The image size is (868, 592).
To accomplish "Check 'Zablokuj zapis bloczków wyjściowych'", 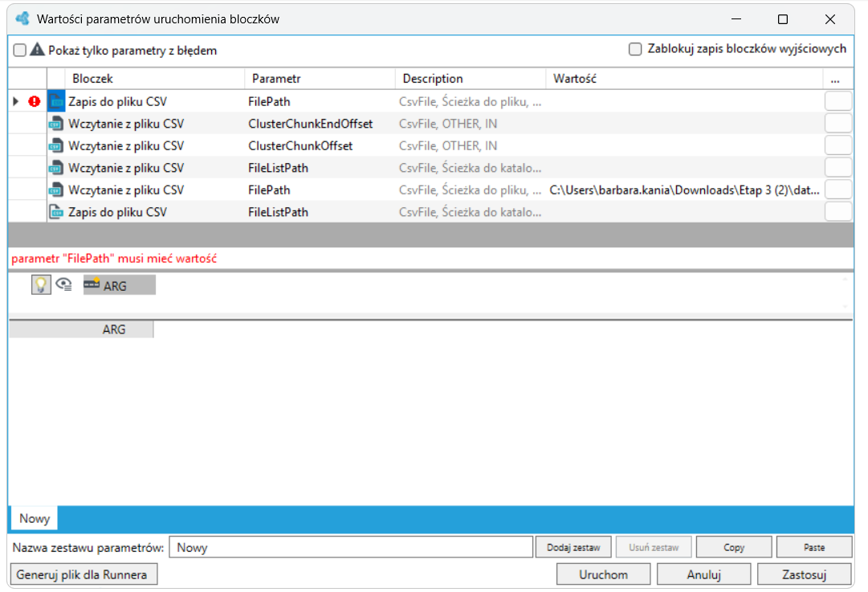I will (x=635, y=49).
